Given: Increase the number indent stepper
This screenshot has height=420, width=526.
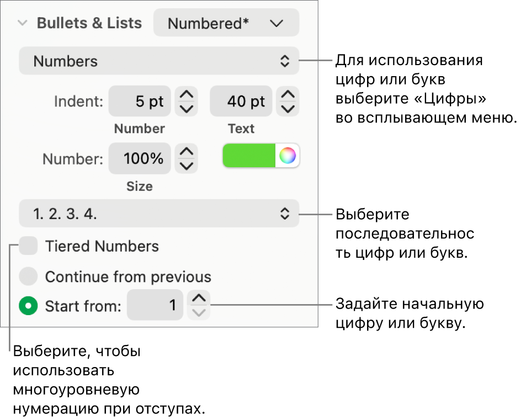Looking at the screenshot, I should tap(187, 95).
